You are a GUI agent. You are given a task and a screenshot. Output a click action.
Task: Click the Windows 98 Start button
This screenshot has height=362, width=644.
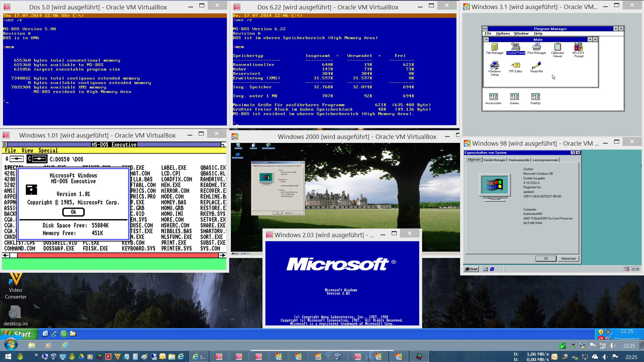coord(471,269)
